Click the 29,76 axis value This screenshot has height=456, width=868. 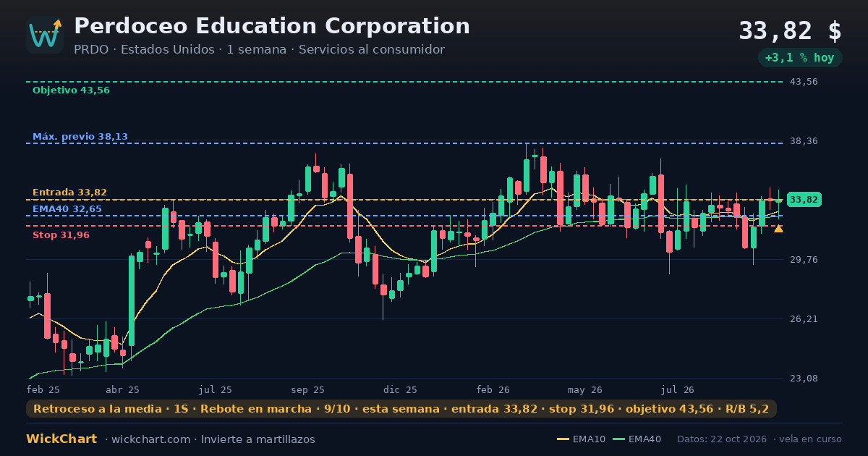click(804, 260)
